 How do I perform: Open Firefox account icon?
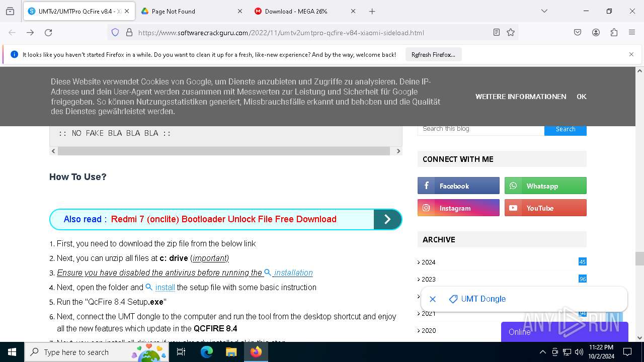click(x=596, y=32)
